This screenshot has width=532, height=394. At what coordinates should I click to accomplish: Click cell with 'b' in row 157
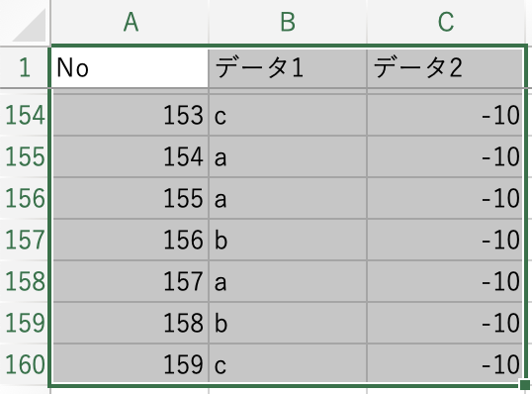pos(288,240)
